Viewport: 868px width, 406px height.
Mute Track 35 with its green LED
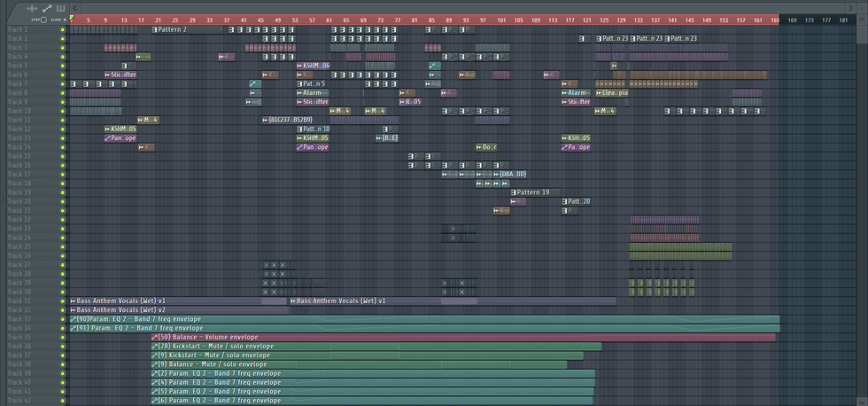63,338
